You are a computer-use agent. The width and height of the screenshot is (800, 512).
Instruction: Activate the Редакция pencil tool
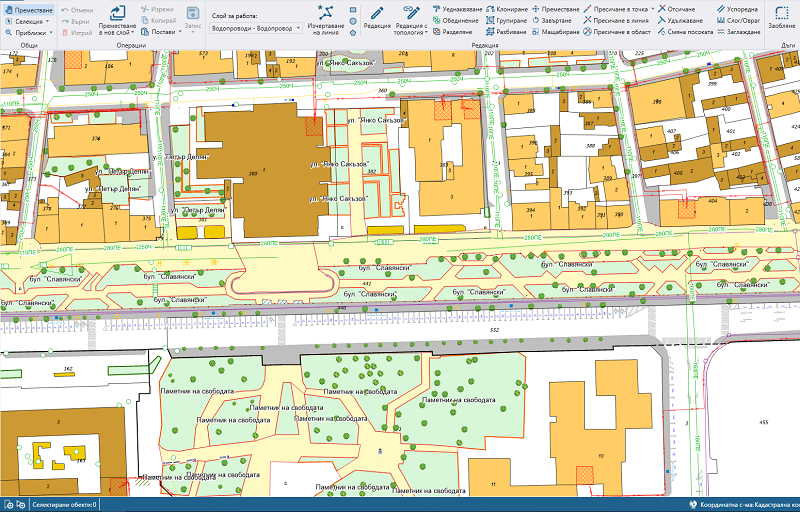[x=377, y=19]
